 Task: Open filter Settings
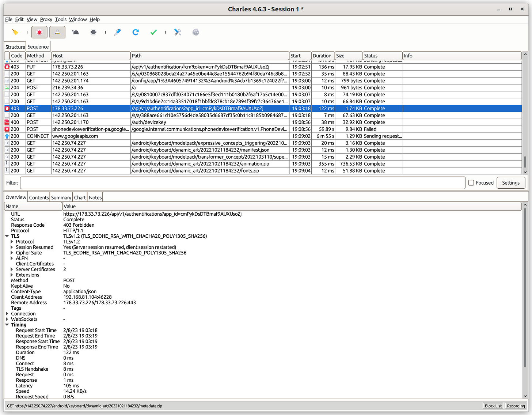[511, 182]
